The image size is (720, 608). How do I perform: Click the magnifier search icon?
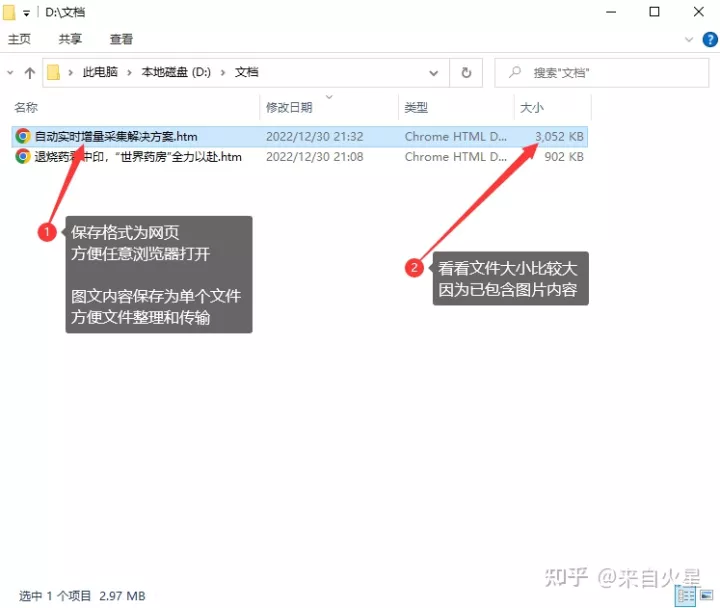click(515, 72)
